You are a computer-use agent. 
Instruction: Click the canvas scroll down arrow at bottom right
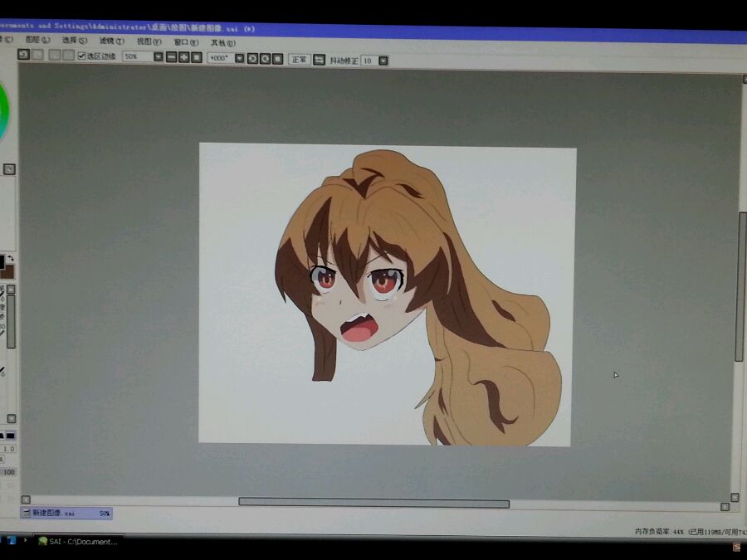[735, 497]
